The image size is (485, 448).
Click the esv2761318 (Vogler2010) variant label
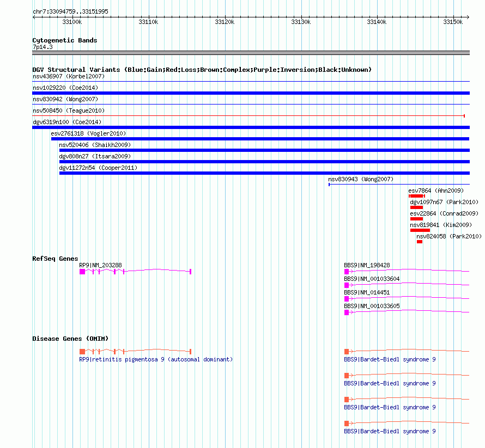point(88,133)
